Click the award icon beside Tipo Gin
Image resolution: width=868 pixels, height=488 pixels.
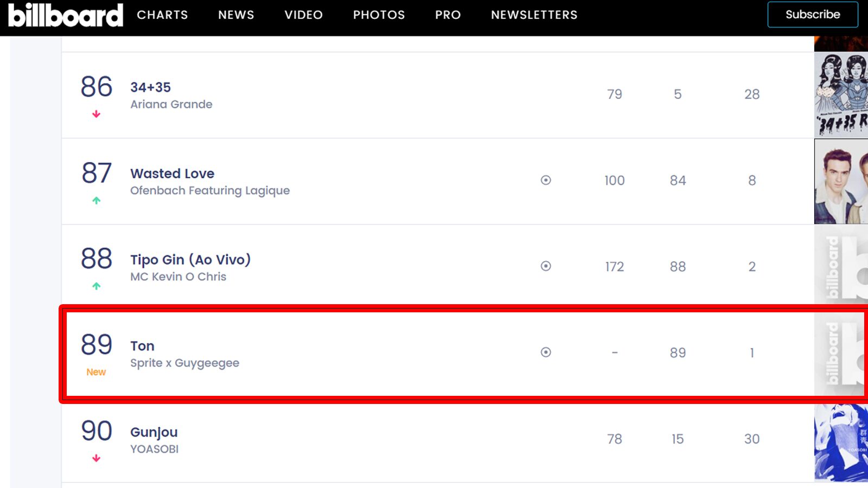pos(546,266)
